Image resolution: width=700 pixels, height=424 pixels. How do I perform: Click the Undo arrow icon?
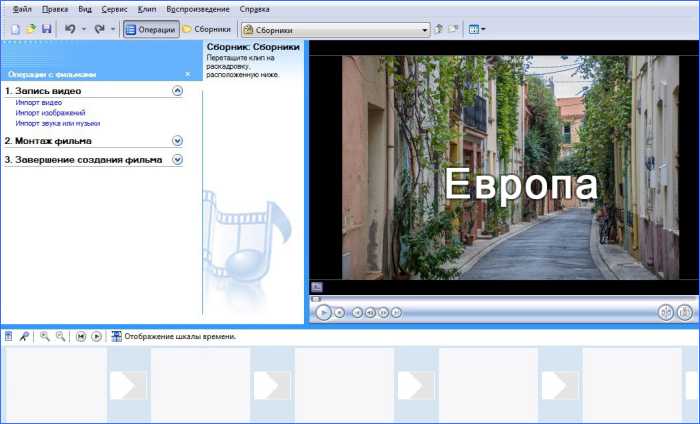coord(70,30)
